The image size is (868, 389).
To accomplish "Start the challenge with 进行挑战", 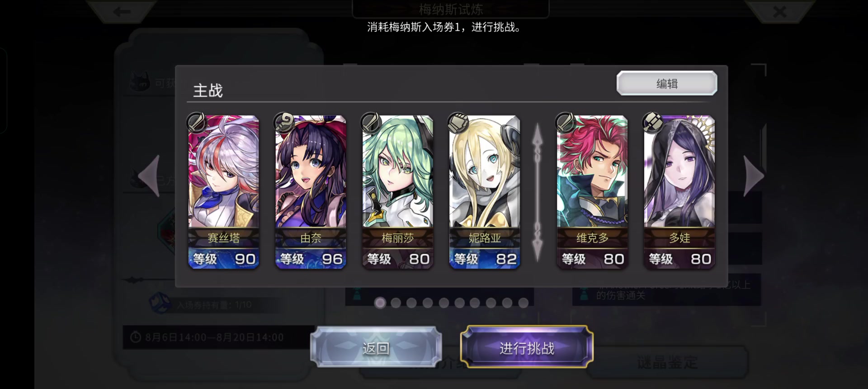I will click(527, 347).
